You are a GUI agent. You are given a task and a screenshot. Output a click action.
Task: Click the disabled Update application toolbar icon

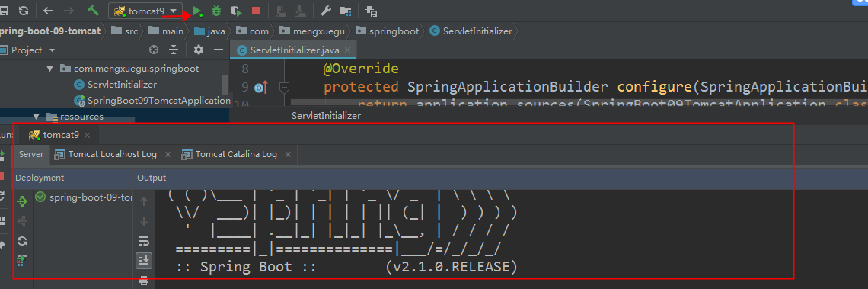pos(280,11)
